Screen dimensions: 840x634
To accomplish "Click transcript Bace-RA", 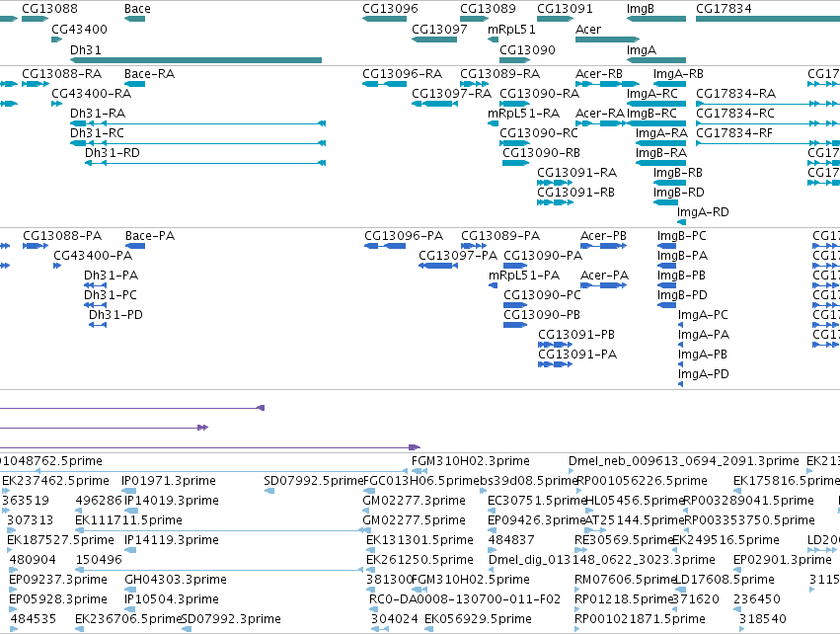I will pos(134,84).
